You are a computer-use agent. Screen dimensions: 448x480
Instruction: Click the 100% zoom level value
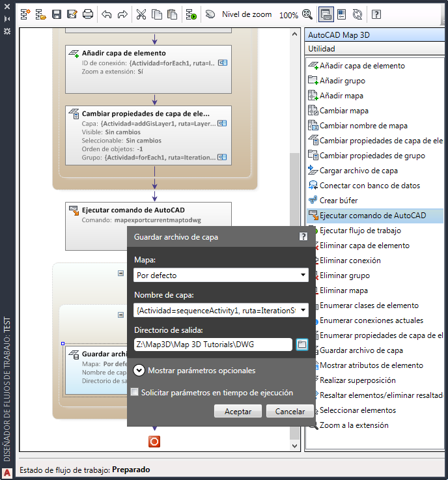pos(288,15)
